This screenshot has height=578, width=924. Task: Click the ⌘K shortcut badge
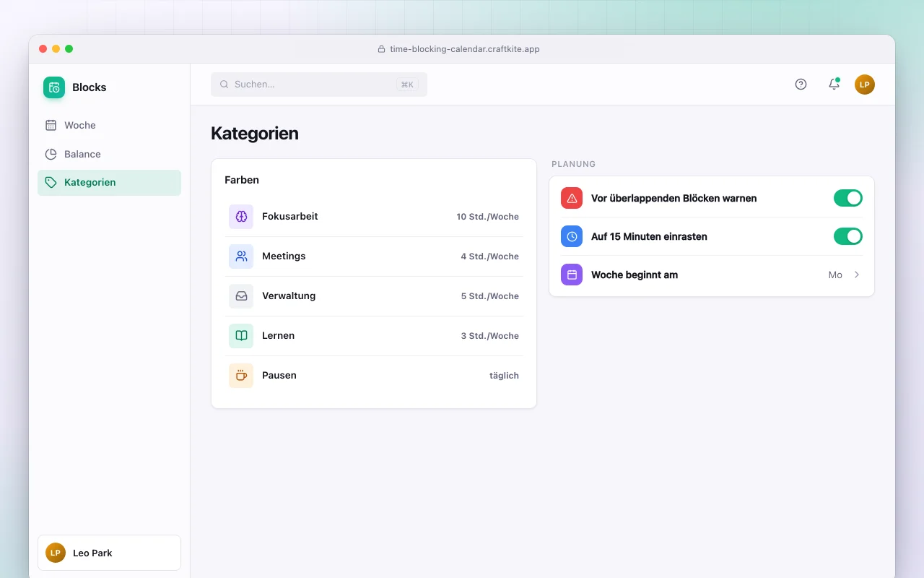pos(407,85)
